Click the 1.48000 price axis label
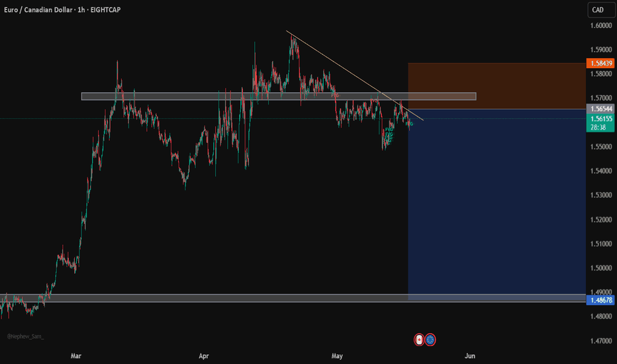Screen dimensions: 617x364 601,316
